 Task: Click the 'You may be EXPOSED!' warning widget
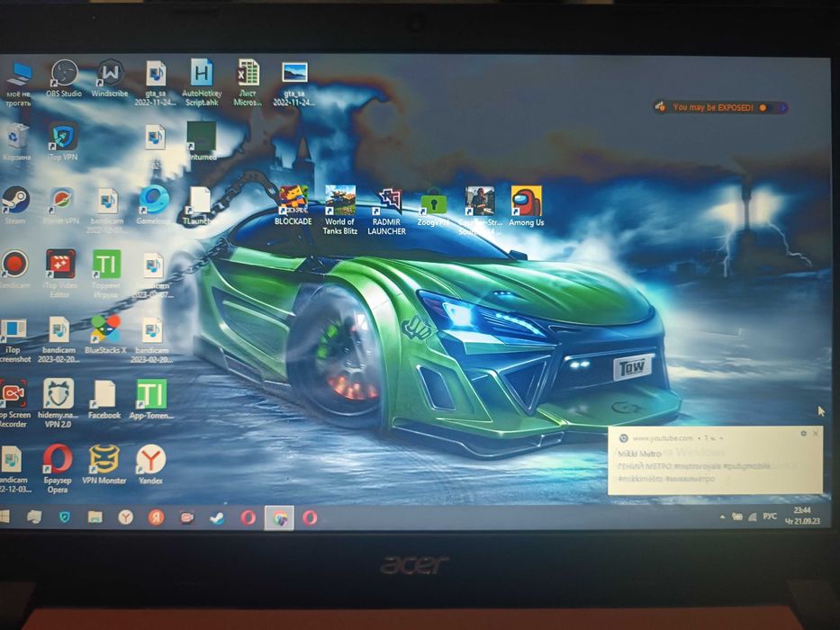point(720,108)
